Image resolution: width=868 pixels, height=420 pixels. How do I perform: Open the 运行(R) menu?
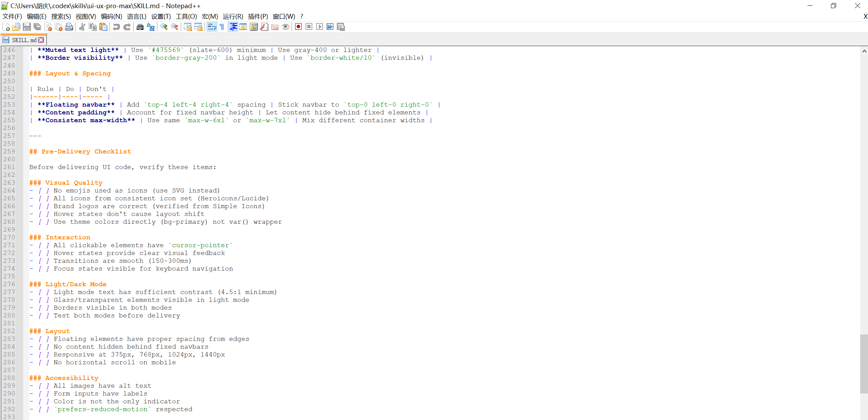coord(233,16)
